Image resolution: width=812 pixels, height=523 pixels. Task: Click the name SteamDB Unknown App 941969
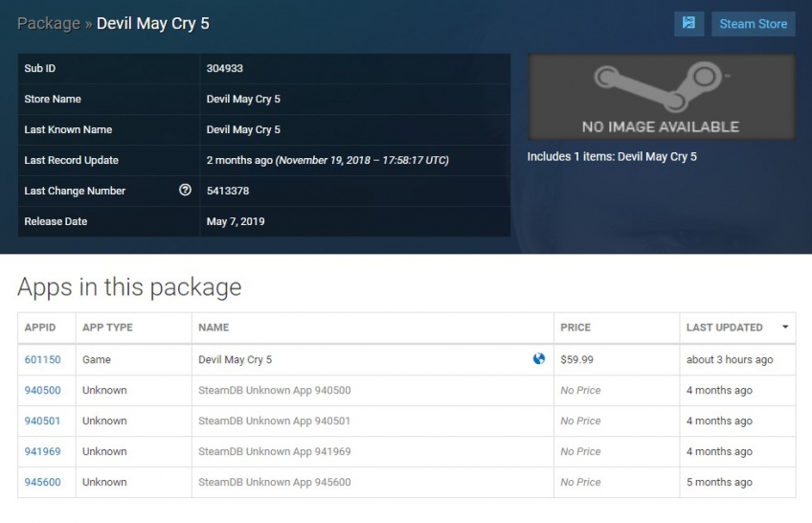[x=275, y=451]
